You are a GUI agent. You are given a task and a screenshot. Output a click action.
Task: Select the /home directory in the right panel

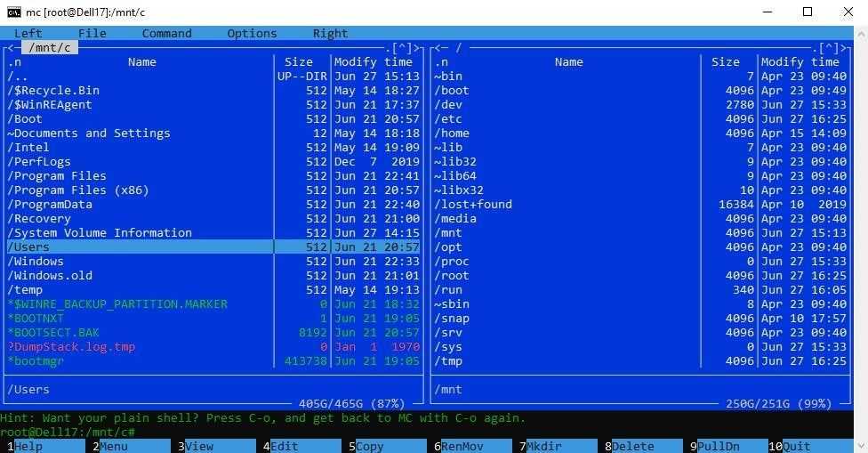tap(452, 133)
